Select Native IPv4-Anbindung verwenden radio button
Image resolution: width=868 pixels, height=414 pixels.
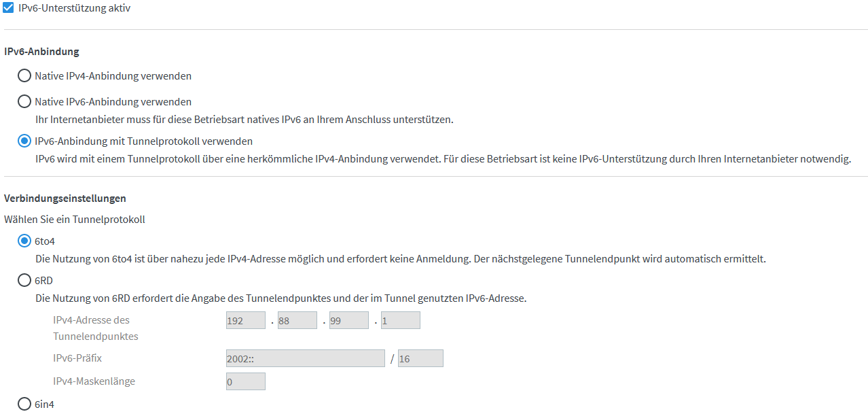pos(24,75)
